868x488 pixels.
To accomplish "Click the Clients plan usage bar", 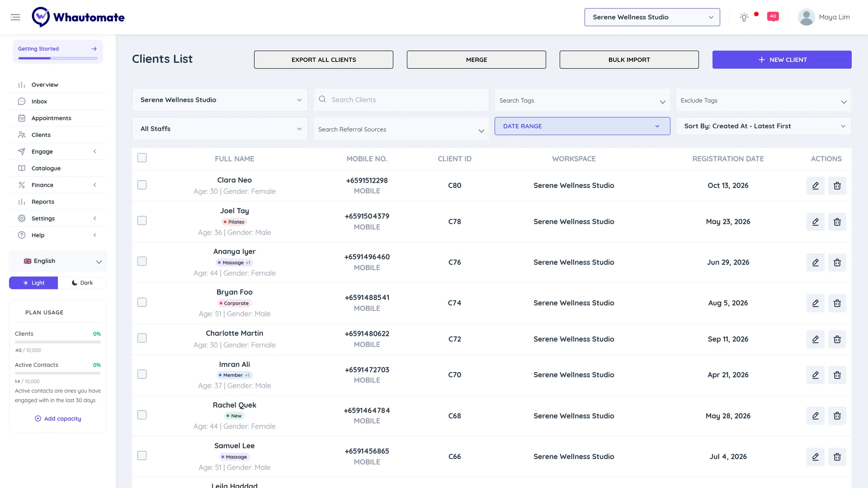I will coord(58,342).
